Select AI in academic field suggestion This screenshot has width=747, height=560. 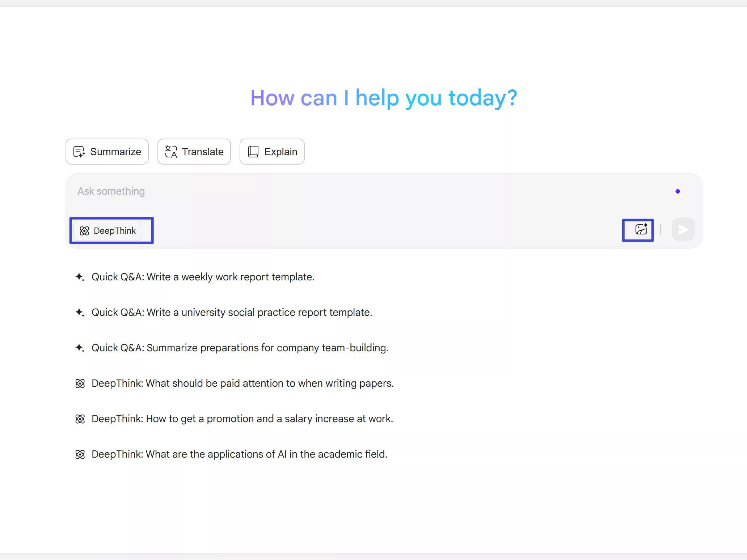[239, 454]
